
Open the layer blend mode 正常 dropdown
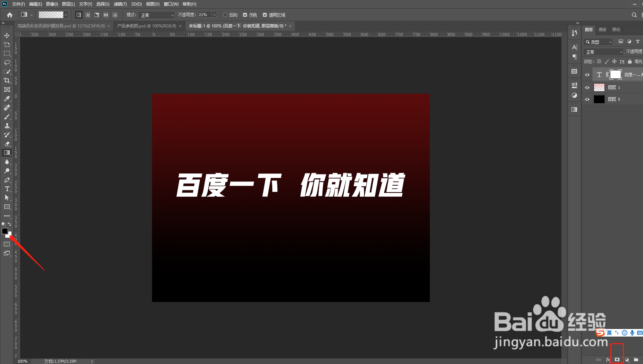point(604,52)
